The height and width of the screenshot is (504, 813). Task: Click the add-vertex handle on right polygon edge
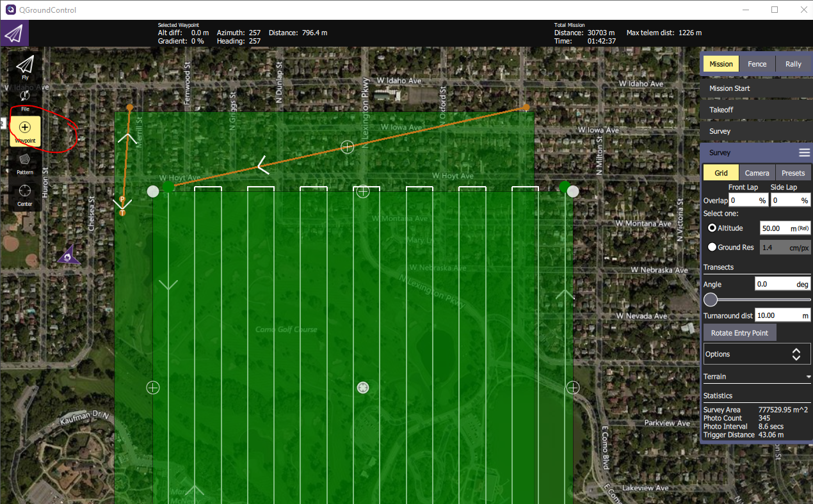pos(573,388)
